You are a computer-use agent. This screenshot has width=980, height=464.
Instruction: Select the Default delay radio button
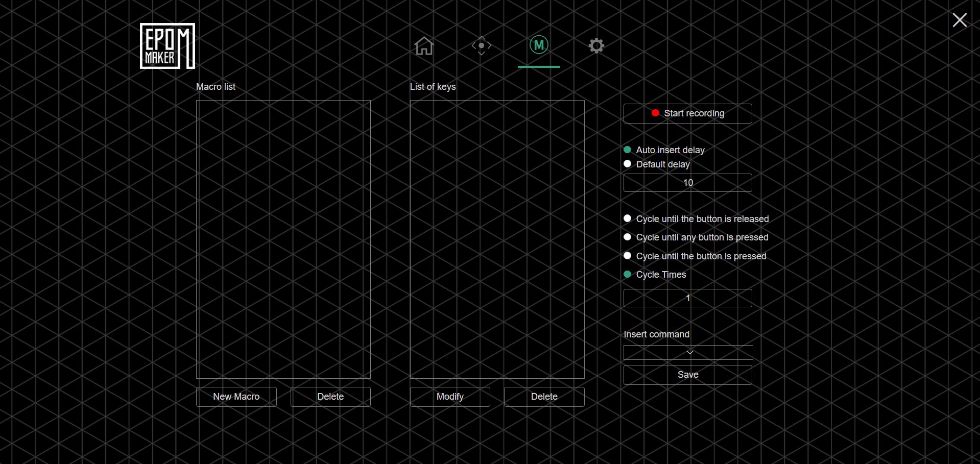(x=628, y=164)
